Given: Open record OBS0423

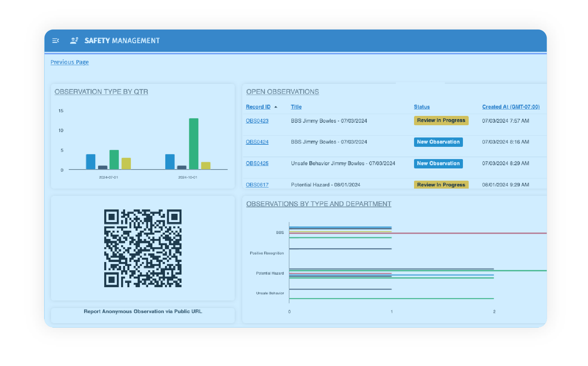Looking at the screenshot, I should 257,121.
